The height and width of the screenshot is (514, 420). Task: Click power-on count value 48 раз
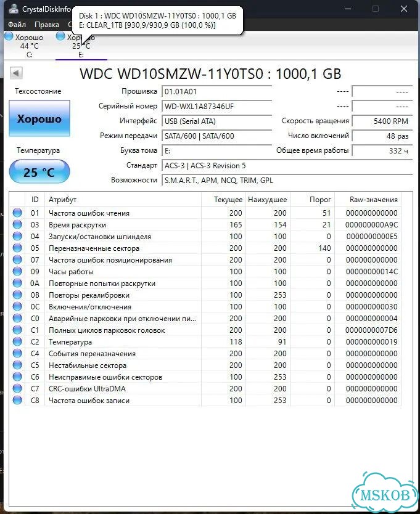(382, 136)
